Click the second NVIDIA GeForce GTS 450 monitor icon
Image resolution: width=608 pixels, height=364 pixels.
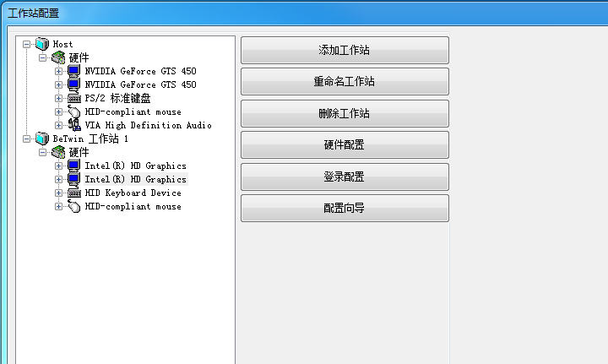(x=73, y=85)
